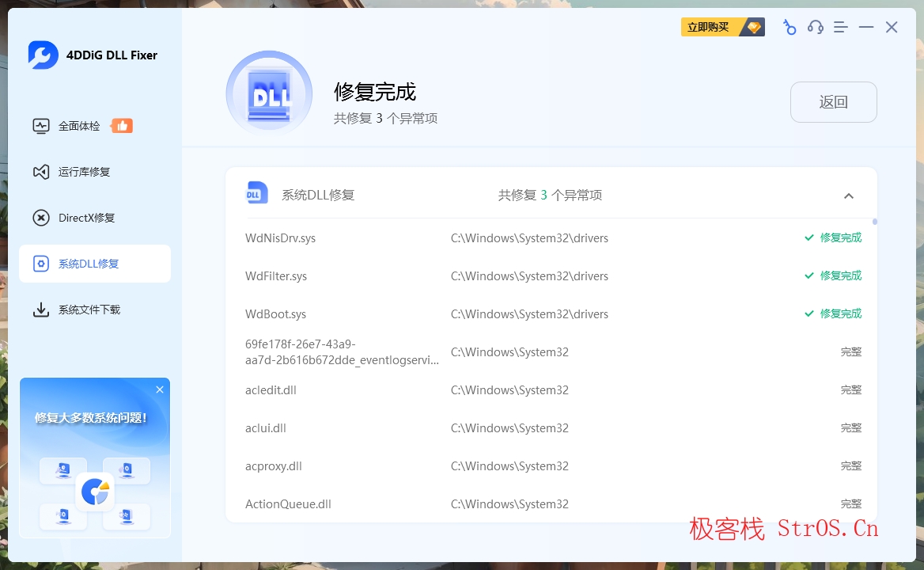Click the center pie-chart icon in promo card
Screen dimensions: 924x570
[95, 492]
